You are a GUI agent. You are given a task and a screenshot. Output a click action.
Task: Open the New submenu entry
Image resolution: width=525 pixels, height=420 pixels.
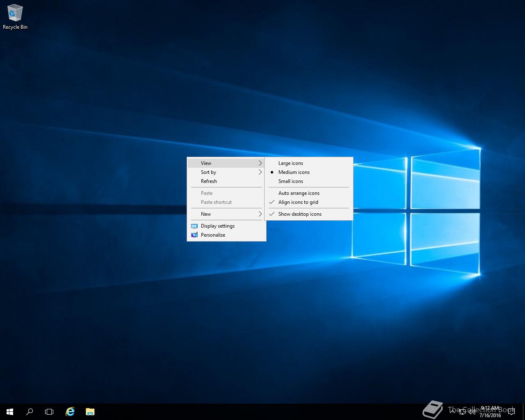pos(226,214)
